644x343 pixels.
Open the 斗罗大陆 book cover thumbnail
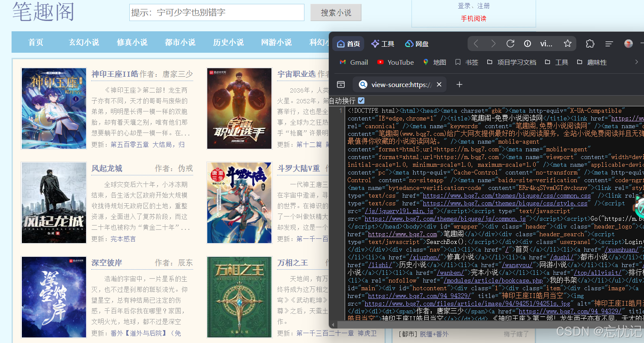239,203
